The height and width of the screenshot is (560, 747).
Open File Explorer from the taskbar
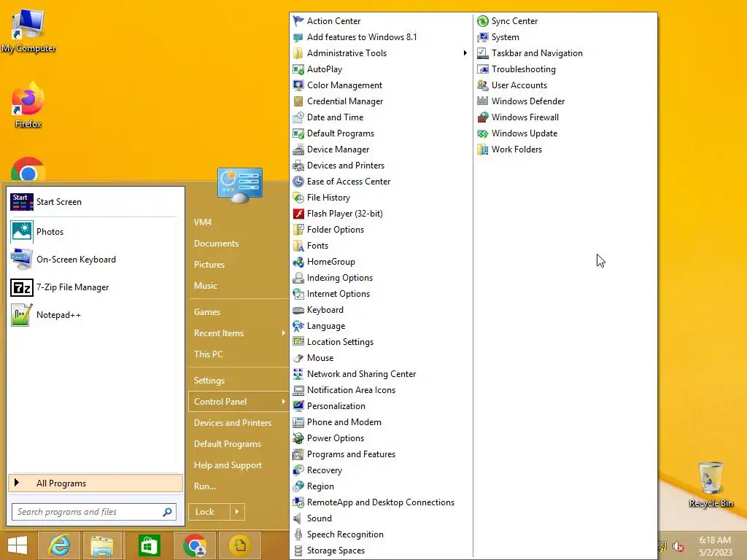pyautogui.click(x=102, y=545)
